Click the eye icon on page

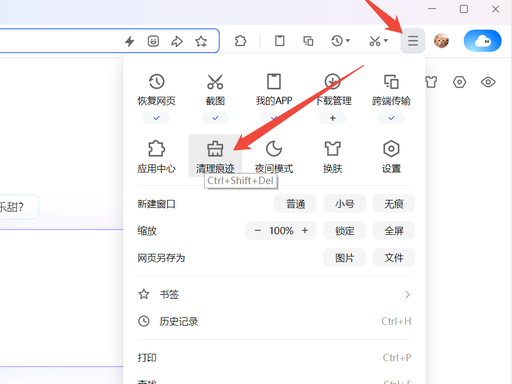click(x=488, y=82)
